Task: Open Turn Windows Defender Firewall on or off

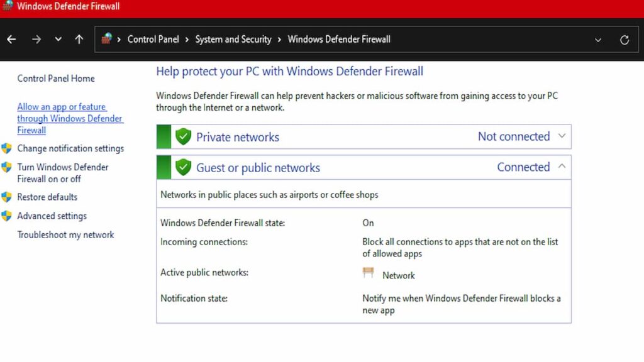Action: point(63,173)
